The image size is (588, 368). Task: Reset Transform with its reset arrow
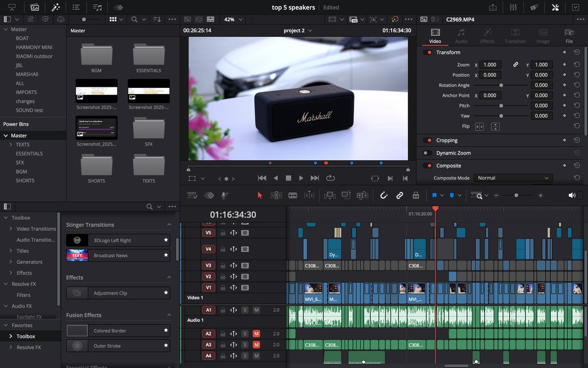(x=577, y=52)
